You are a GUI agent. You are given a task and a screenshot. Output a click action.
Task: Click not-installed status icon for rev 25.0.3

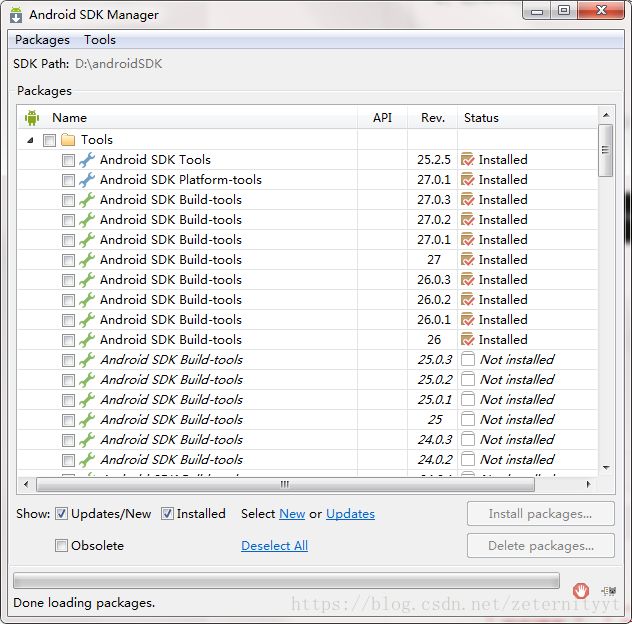pyautogui.click(x=468, y=359)
